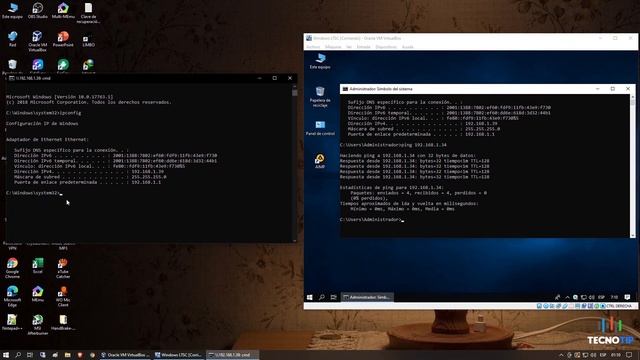Open the Clave de recuperación text file icon
The image size is (640, 360).
[x=88, y=13]
